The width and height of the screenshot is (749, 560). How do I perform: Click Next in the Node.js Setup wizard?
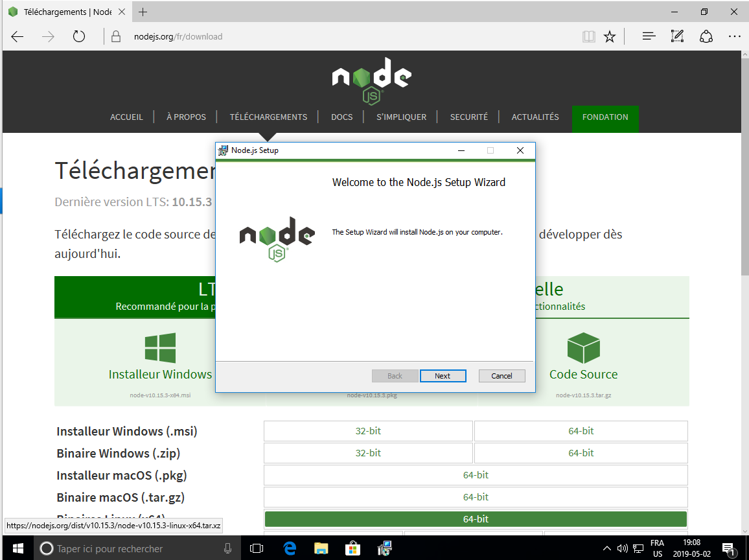pyautogui.click(x=443, y=376)
